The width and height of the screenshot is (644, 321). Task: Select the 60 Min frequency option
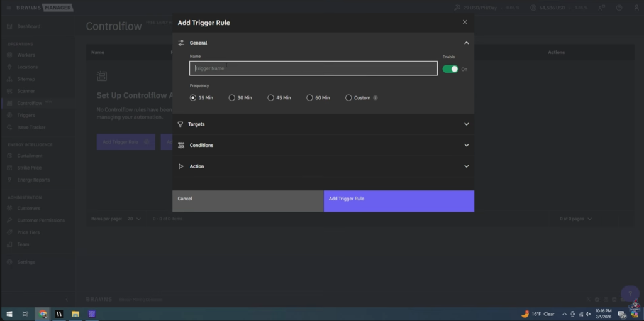[x=310, y=98]
